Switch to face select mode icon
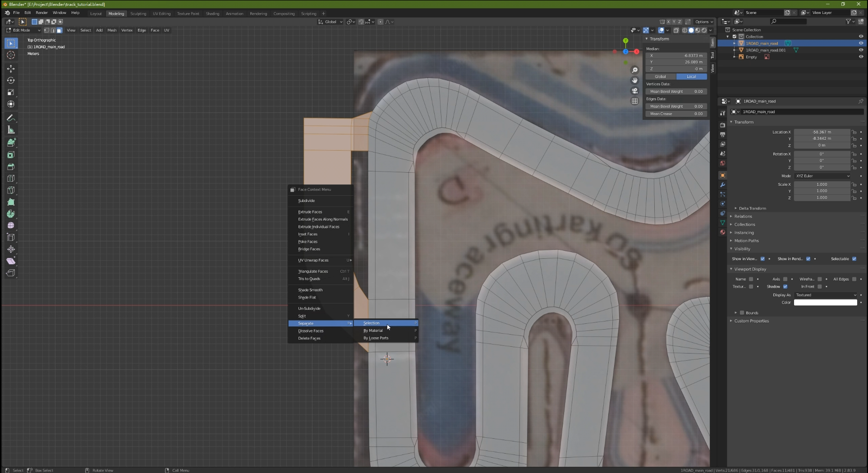 (60, 30)
